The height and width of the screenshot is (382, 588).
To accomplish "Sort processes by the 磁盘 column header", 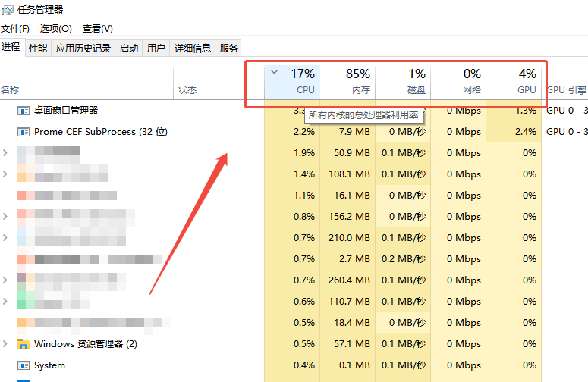I will coord(403,82).
